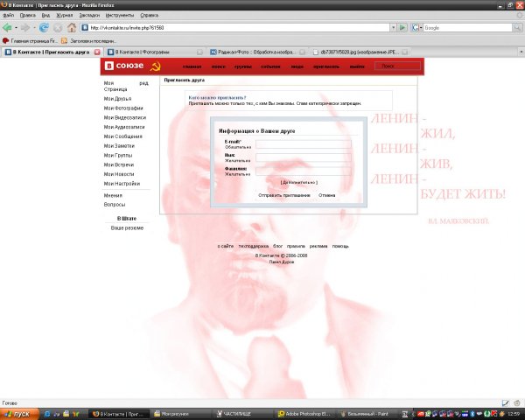This screenshot has height=420, width=525.
Task: Open 'Мои Сообщения' in the sidebar
Action: pyautogui.click(x=122, y=136)
